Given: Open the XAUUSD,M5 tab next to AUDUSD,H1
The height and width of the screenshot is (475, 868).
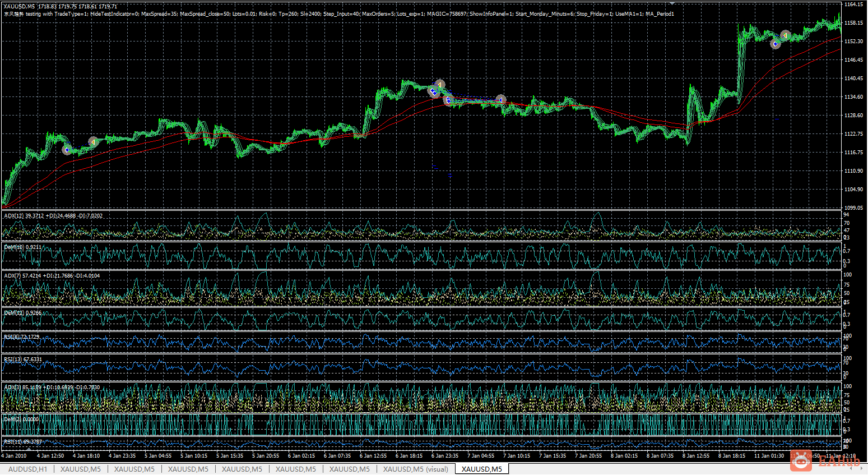Looking at the screenshot, I should tap(81, 469).
